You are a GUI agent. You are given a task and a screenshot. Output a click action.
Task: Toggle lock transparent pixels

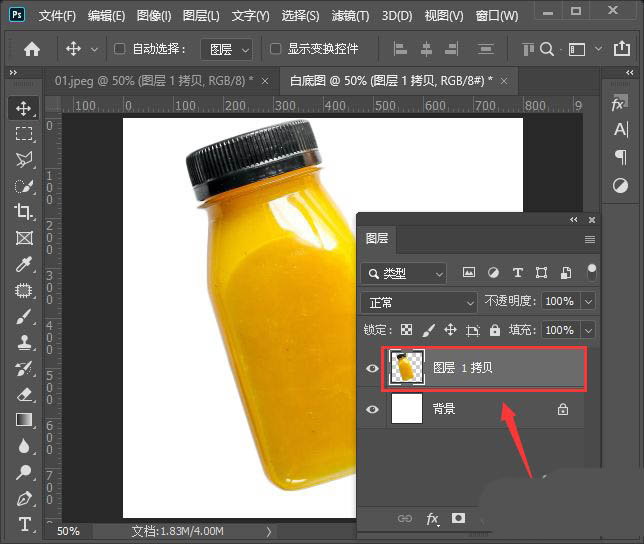406,329
